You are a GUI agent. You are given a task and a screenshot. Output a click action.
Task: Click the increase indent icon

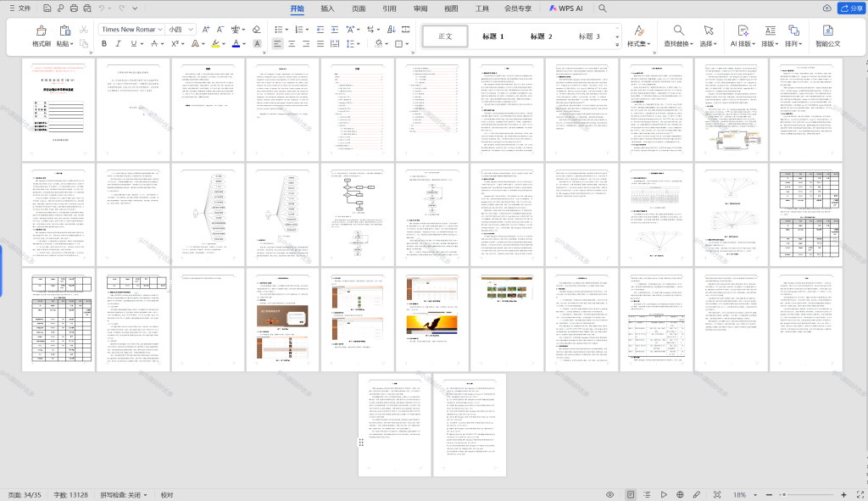(334, 30)
